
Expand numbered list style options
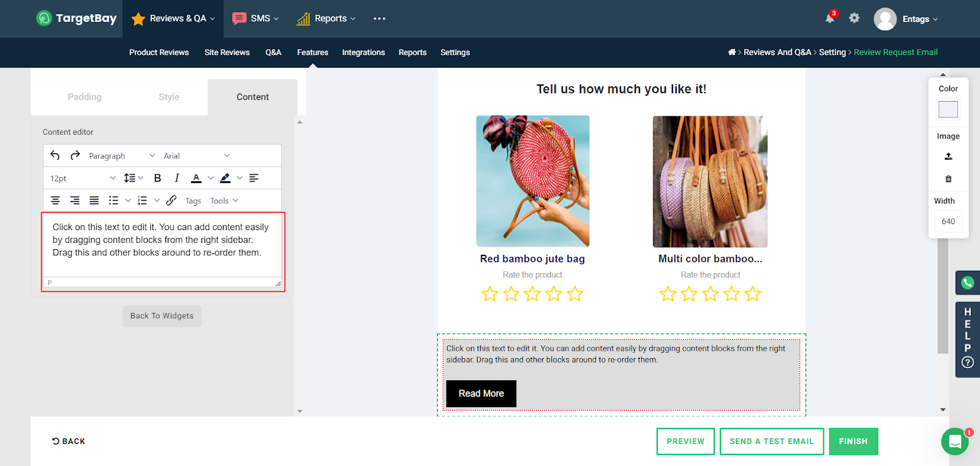(157, 200)
